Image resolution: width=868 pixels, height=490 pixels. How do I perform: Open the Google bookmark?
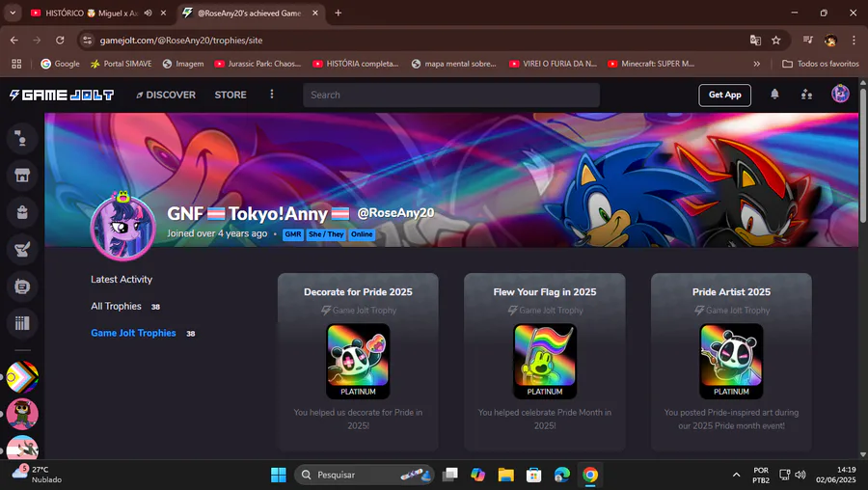click(61, 64)
